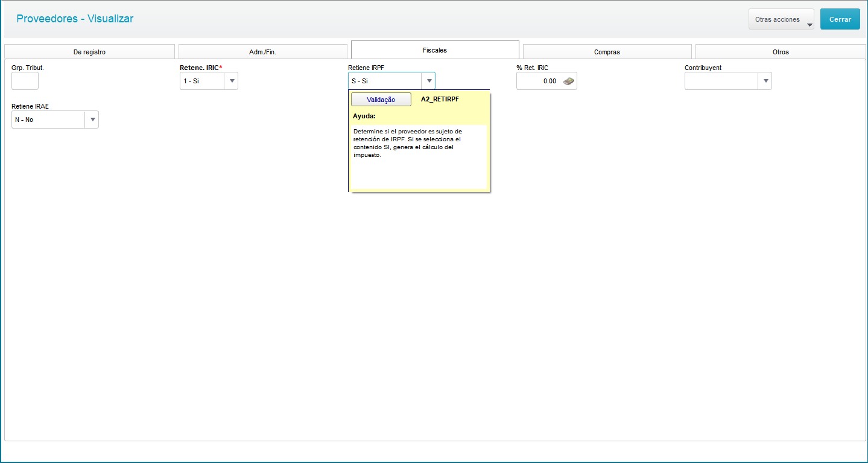Click the Grp. Tribut. field label

coord(28,68)
